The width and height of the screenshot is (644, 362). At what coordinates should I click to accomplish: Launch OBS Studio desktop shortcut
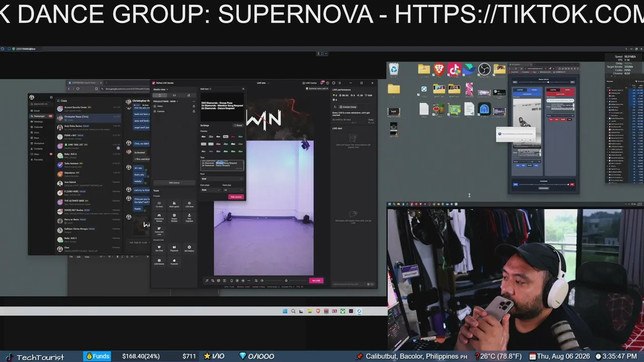click(x=484, y=69)
